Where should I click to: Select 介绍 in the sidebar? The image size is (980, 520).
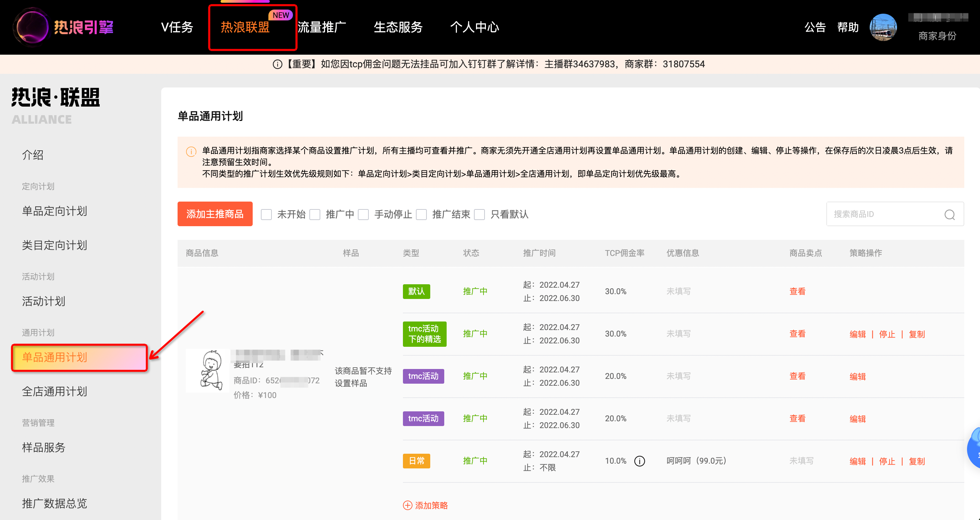pos(33,155)
